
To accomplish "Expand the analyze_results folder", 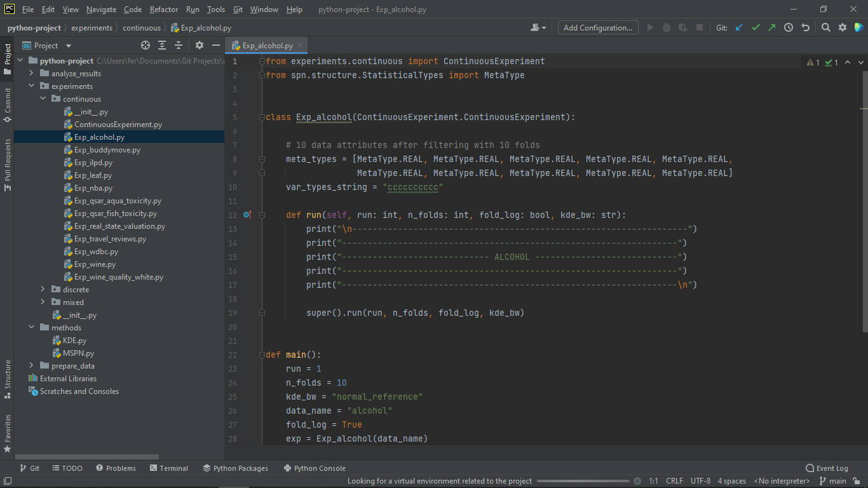I will point(31,74).
